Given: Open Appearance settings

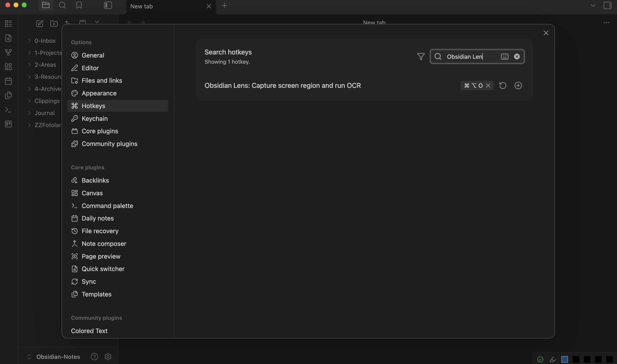Looking at the screenshot, I should (x=118, y=93).
